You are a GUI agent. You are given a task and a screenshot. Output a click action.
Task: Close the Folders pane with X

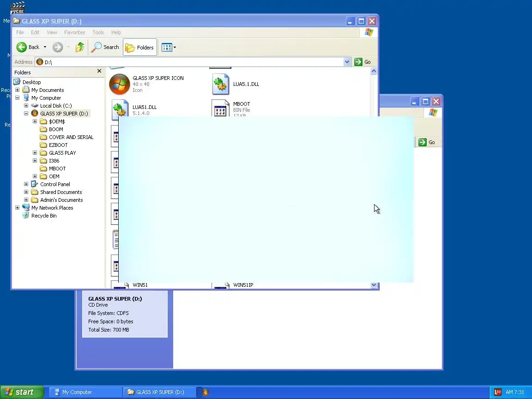99,71
